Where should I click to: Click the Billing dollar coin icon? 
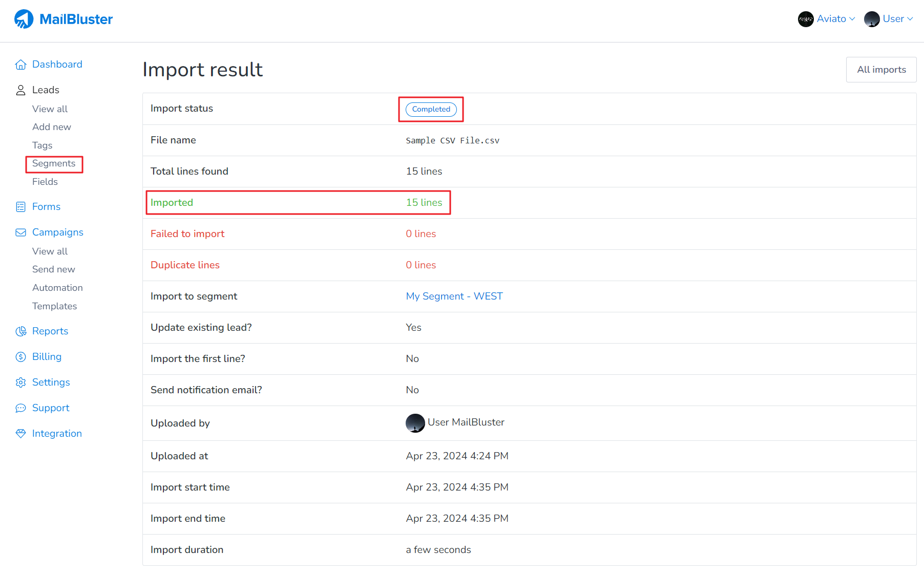click(20, 357)
